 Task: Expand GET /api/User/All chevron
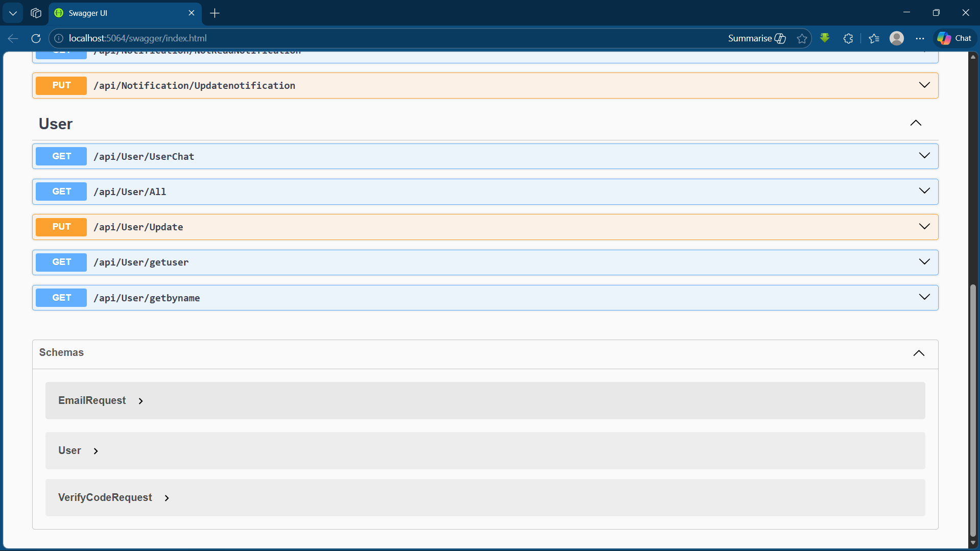pos(924,191)
